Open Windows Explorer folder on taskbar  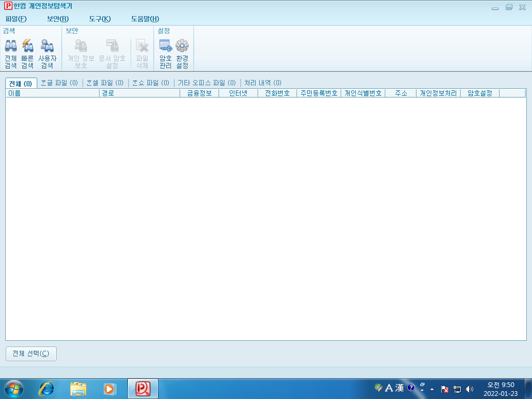(x=78, y=389)
